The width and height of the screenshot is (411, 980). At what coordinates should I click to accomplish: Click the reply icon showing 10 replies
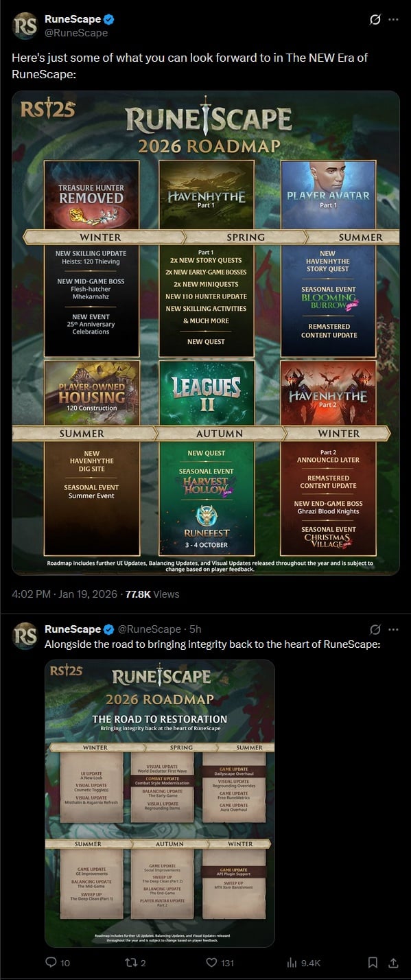click(x=58, y=963)
